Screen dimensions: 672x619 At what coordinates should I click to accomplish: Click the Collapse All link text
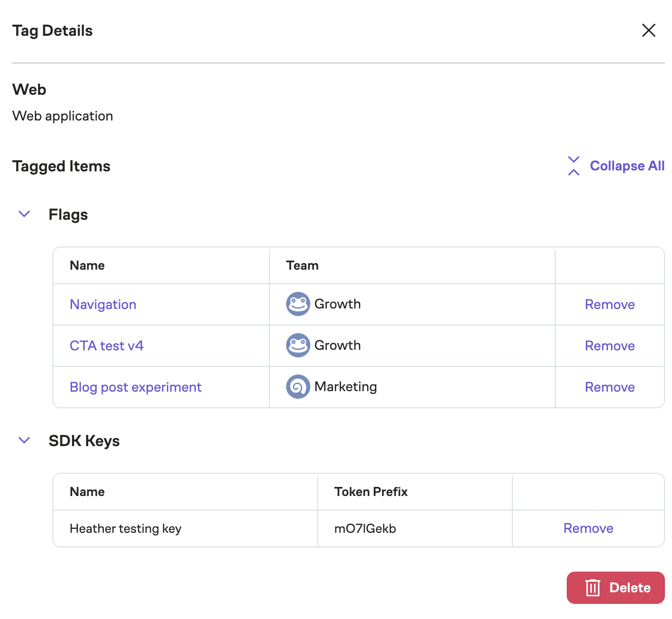point(627,166)
